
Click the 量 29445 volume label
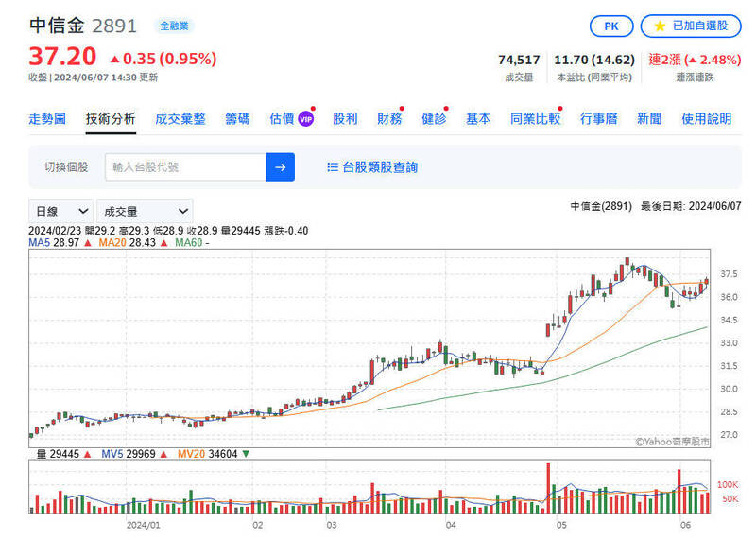[x=58, y=454]
